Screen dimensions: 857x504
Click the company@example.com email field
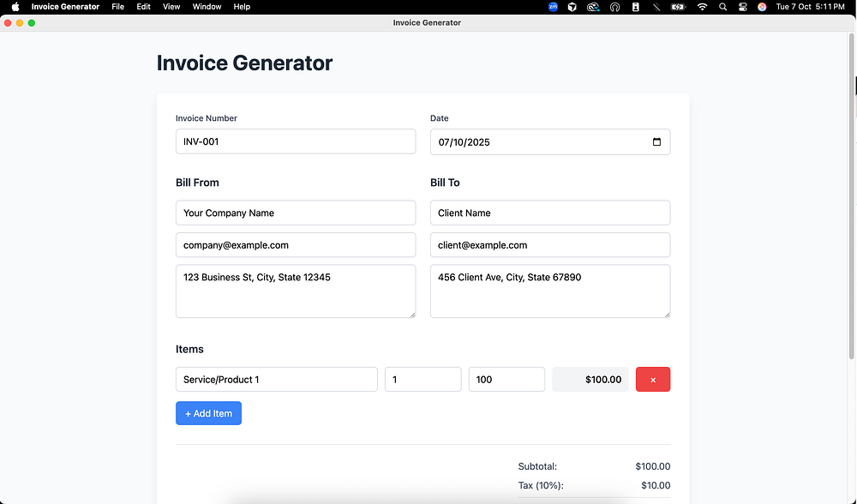tap(296, 245)
